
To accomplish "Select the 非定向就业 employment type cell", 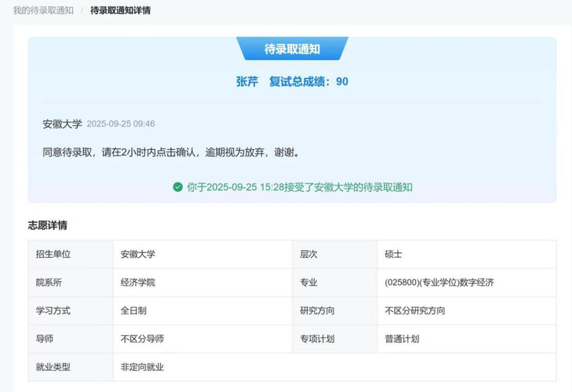I will (142, 367).
